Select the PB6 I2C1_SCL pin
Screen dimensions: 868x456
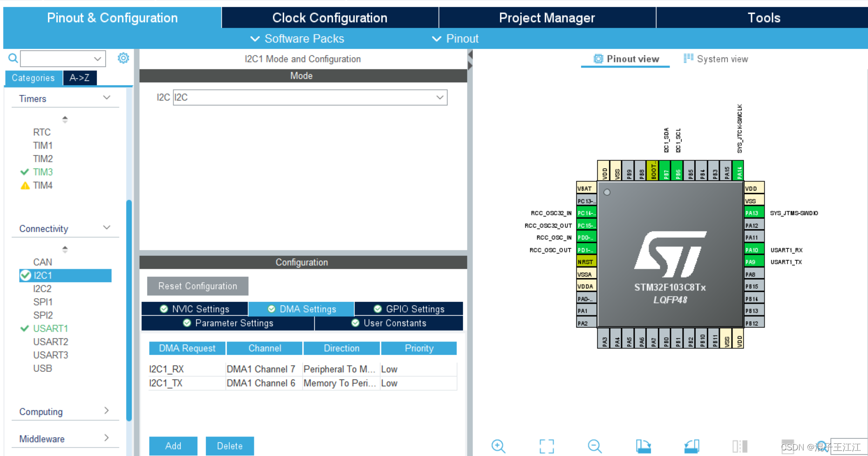pyautogui.click(x=677, y=171)
